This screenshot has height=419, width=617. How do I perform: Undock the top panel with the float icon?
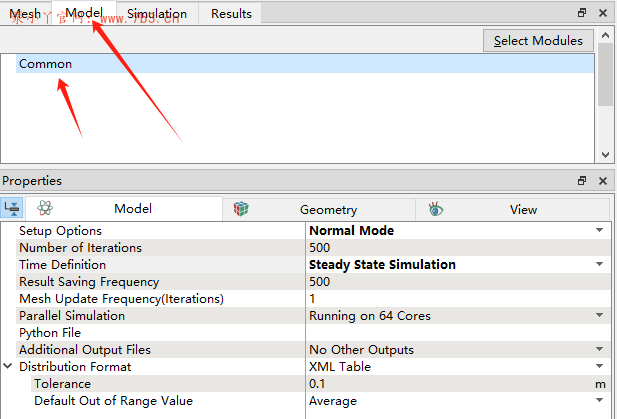click(582, 13)
